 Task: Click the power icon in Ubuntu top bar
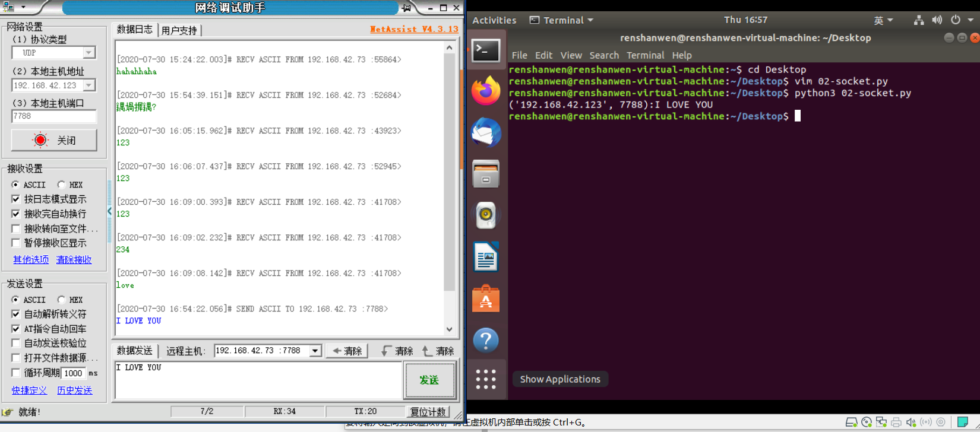click(955, 20)
